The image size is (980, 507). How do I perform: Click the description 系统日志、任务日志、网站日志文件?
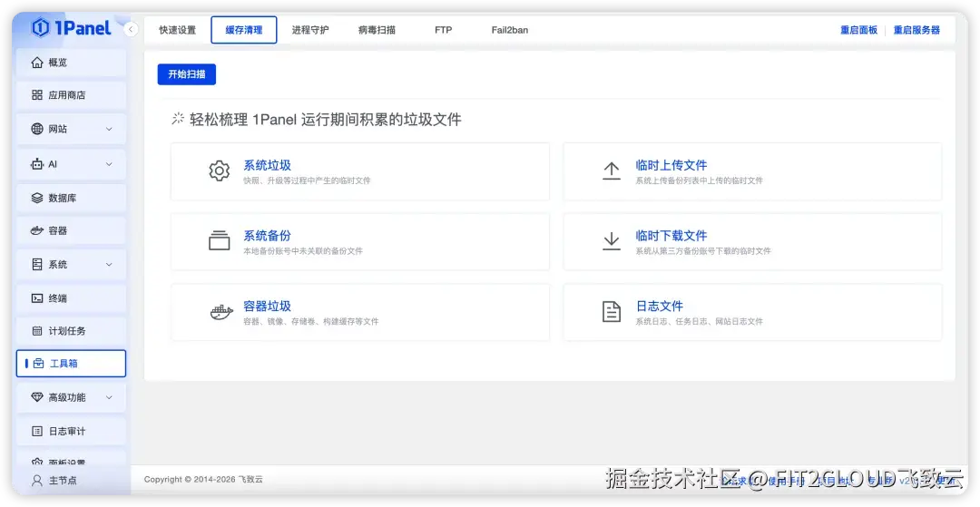[700, 322]
